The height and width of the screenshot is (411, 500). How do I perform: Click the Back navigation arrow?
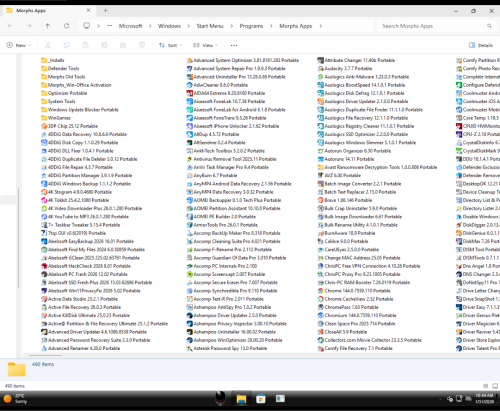[x=10, y=26]
